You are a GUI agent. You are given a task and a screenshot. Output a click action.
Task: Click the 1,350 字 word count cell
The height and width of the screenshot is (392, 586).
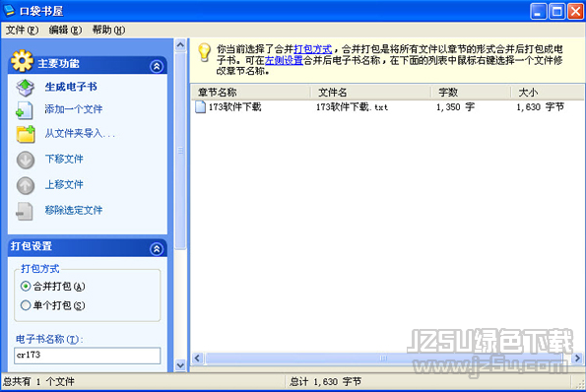click(x=456, y=107)
